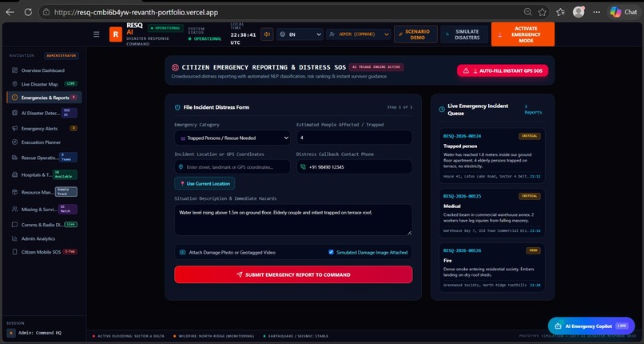Screen dimensions: 644x344
Task: Click Wildfire: North Ridge (Monitoring) status
Action: (x=213, y=336)
